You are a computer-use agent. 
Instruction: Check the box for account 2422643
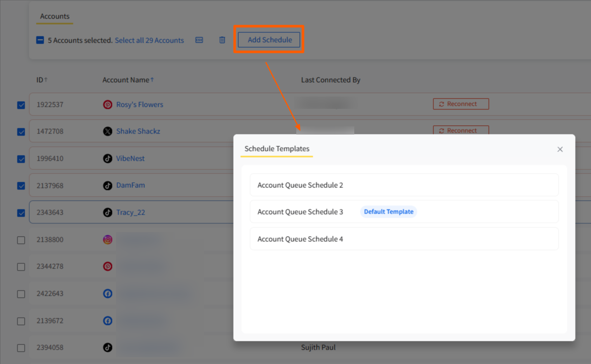click(x=21, y=294)
